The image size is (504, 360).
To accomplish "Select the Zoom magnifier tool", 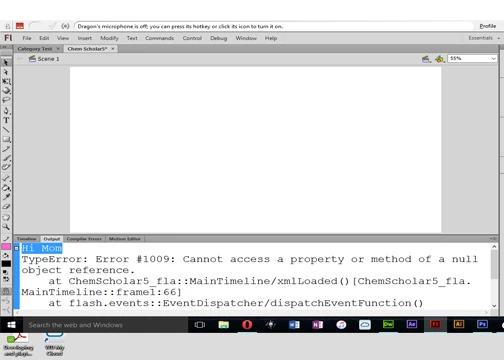I will (6, 227).
